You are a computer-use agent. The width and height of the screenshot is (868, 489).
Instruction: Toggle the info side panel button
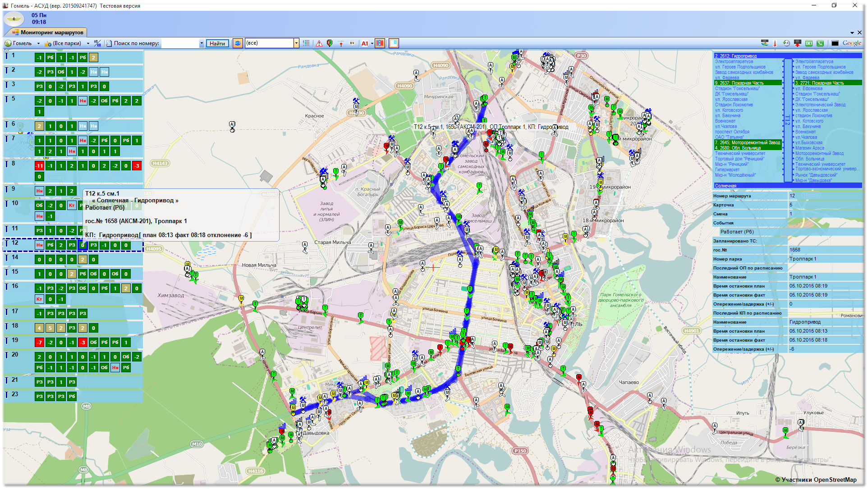(394, 43)
